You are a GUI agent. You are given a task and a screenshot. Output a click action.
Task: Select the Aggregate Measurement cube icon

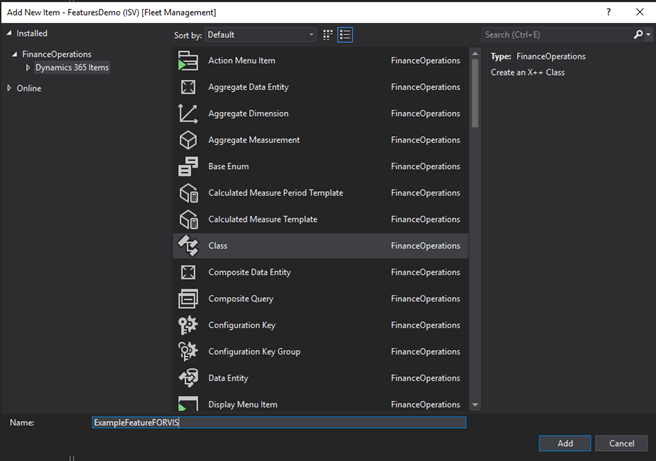[187, 140]
